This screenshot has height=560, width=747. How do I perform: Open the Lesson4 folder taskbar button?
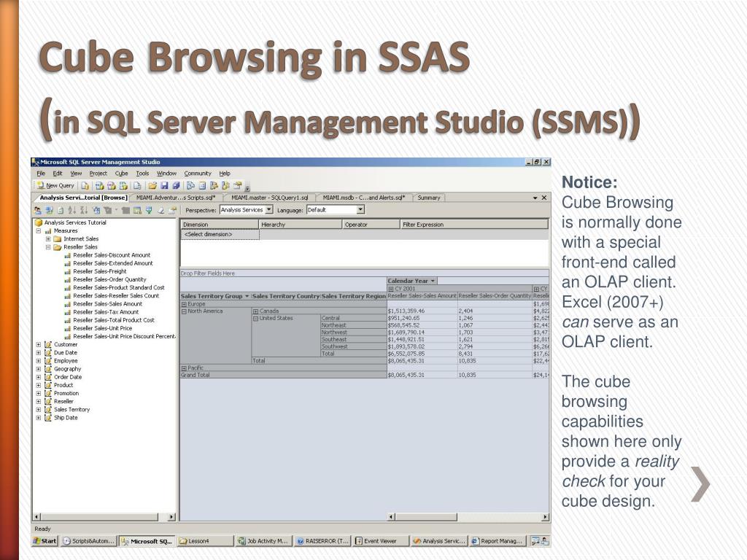click(x=205, y=541)
